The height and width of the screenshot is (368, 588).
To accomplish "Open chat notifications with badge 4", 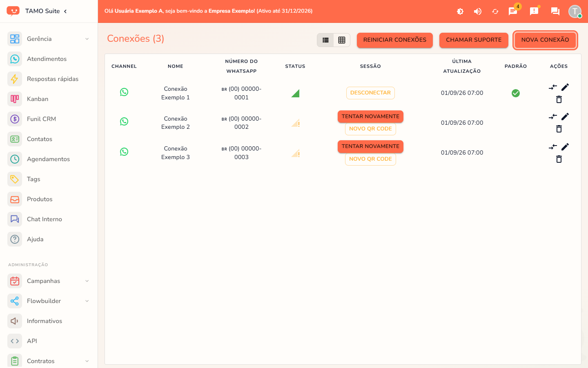I will [x=513, y=11].
